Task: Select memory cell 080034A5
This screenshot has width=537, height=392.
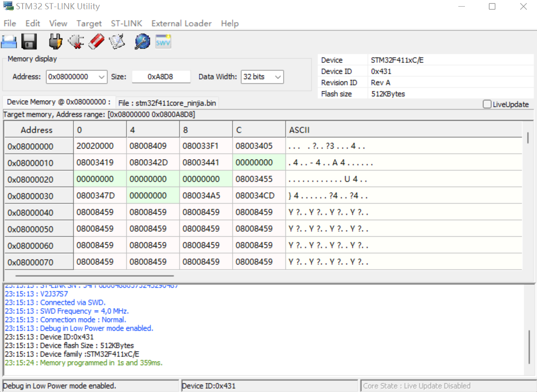Action: (206, 196)
